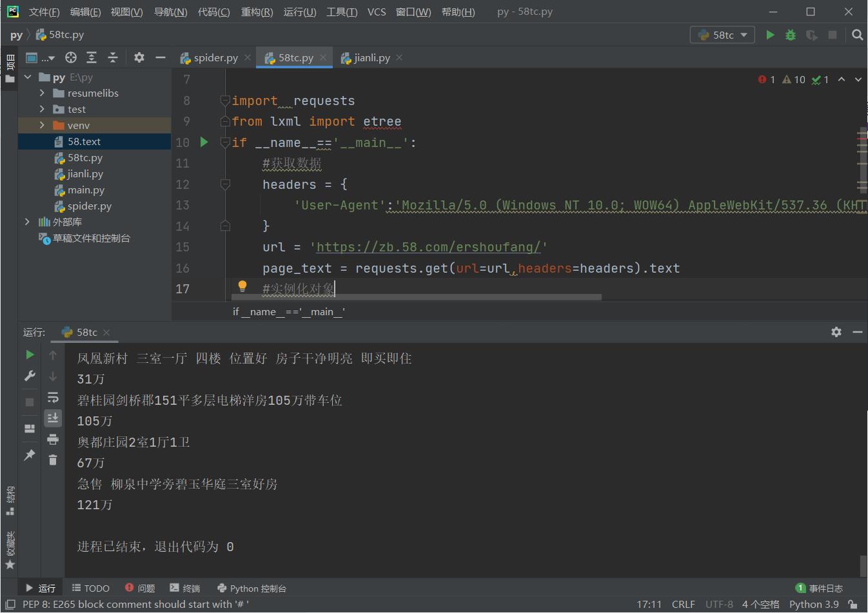Change CRLF line separator in status bar

tap(683, 604)
